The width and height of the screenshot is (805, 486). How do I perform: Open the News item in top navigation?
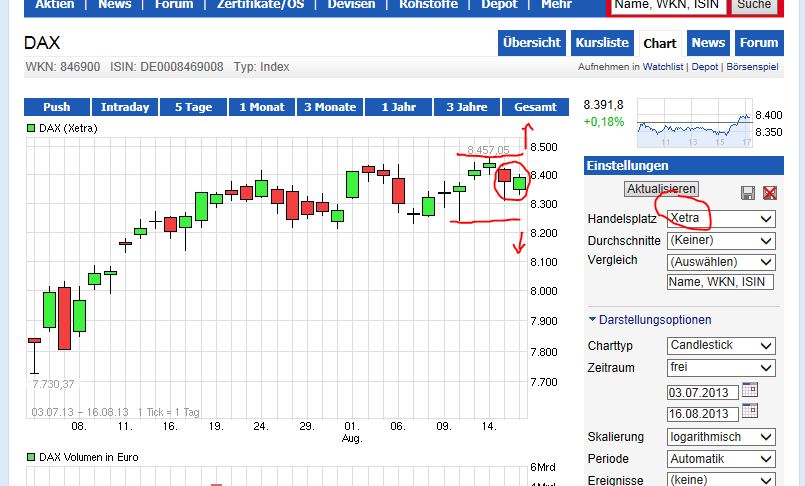click(x=115, y=5)
